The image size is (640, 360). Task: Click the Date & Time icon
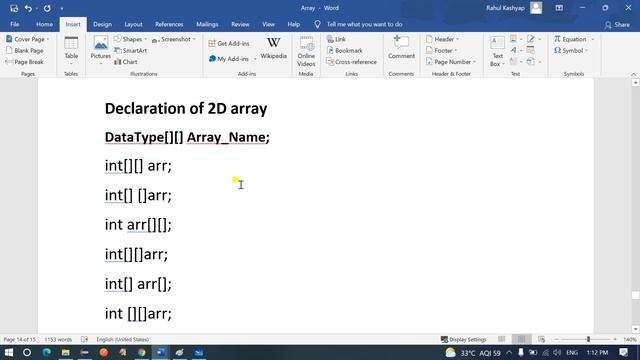(x=531, y=50)
